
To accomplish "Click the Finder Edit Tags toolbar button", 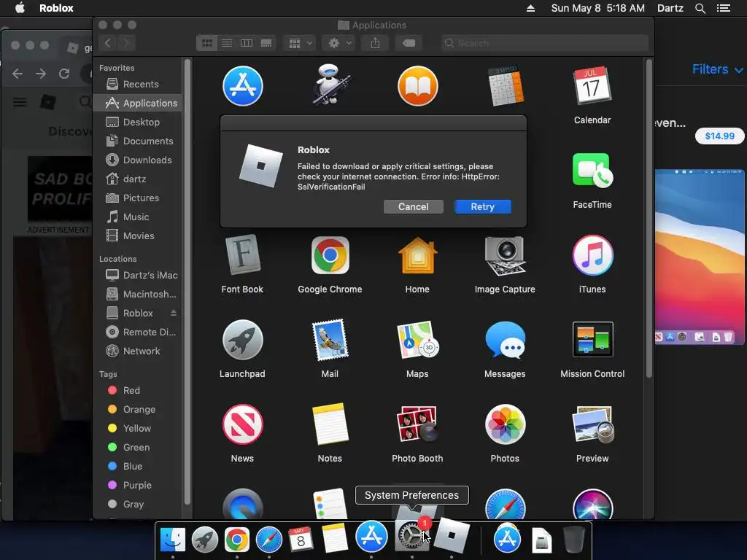I will tap(409, 43).
